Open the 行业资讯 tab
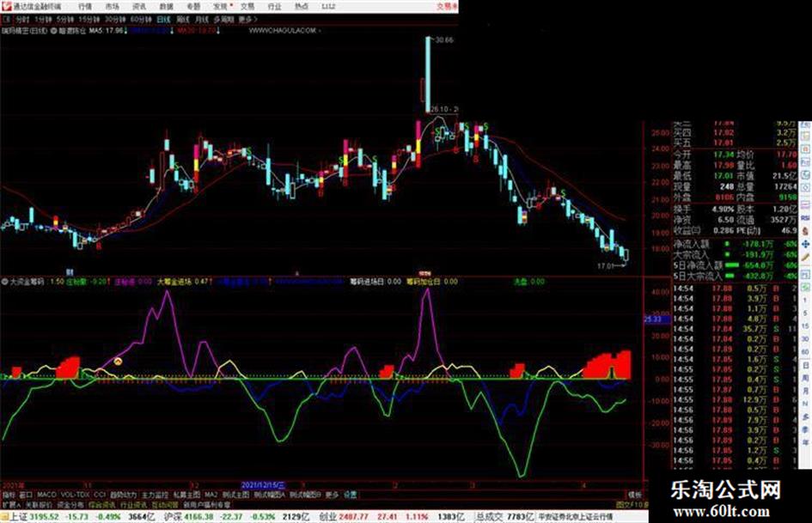Image resolution: width=812 pixels, height=523 pixels. click(x=133, y=504)
